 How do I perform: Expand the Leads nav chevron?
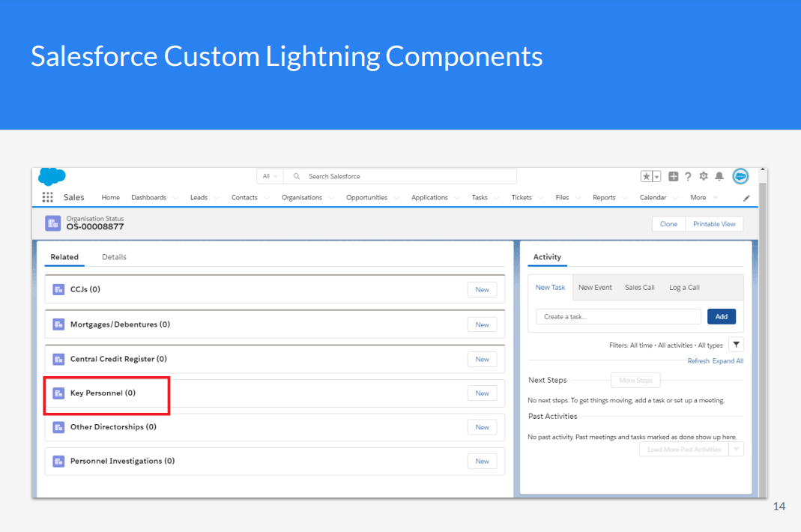click(x=216, y=198)
